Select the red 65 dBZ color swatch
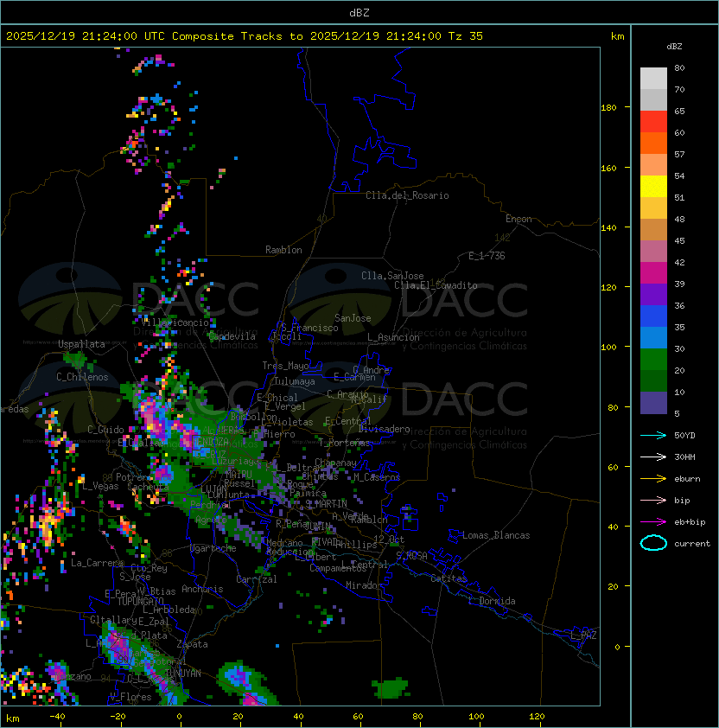This screenshot has height=728, width=719. [x=653, y=122]
